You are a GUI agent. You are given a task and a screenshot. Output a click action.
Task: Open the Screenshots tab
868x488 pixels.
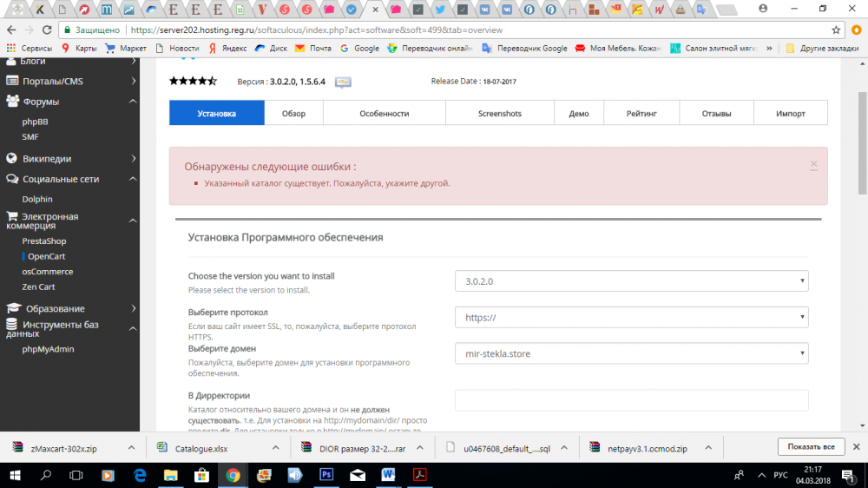click(x=500, y=113)
